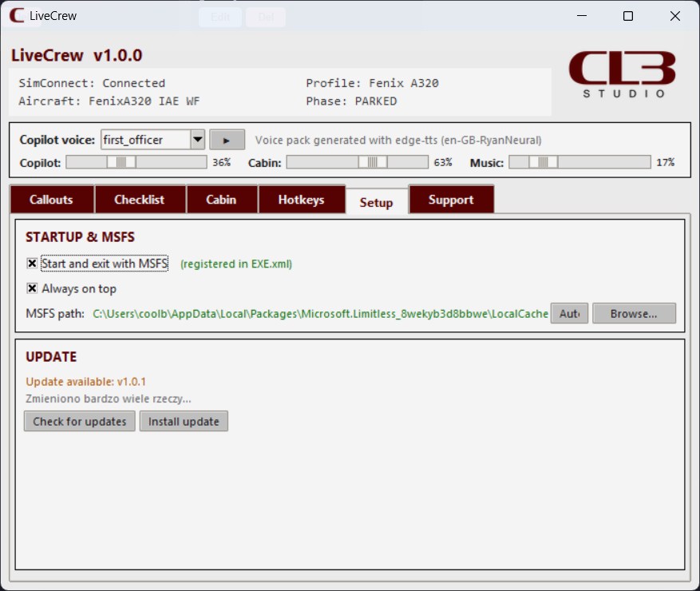Switch to the Callouts tab
700x591 pixels.
(51, 199)
